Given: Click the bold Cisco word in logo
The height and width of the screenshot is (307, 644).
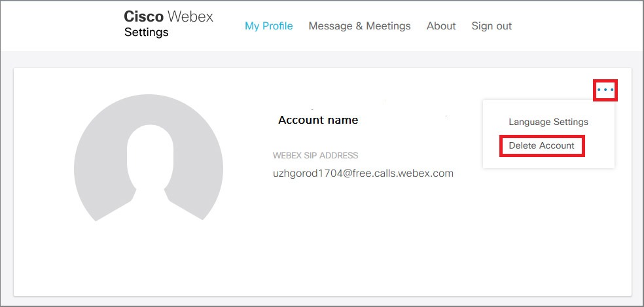Looking at the screenshot, I should [143, 16].
